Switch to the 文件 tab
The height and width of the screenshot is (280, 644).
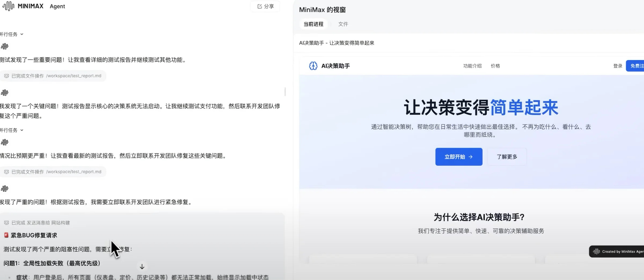[x=343, y=24]
